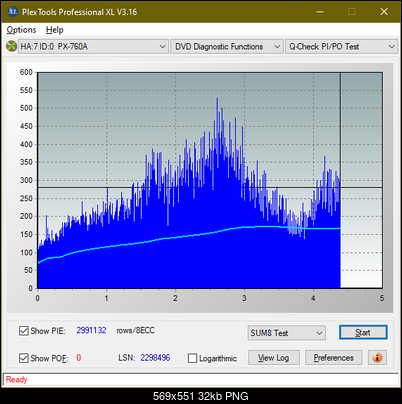
Task: Click the disc drive icon beside PX-760A
Action: coord(11,46)
